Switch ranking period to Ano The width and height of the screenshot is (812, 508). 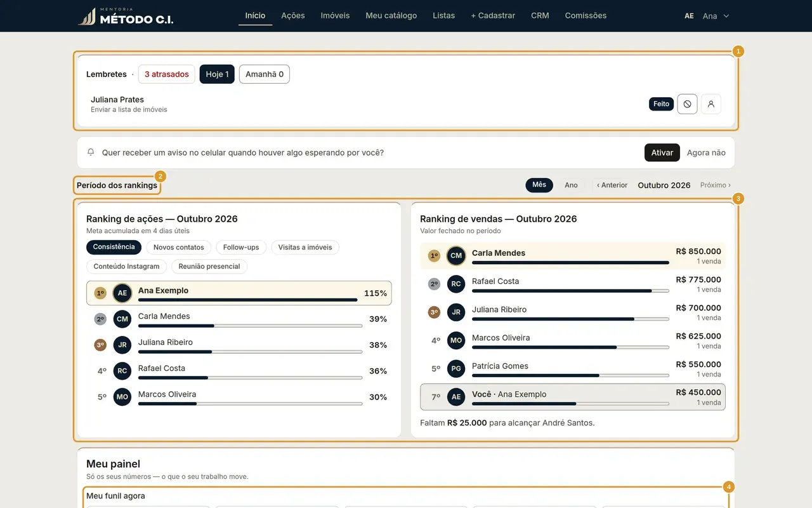pyautogui.click(x=572, y=185)
